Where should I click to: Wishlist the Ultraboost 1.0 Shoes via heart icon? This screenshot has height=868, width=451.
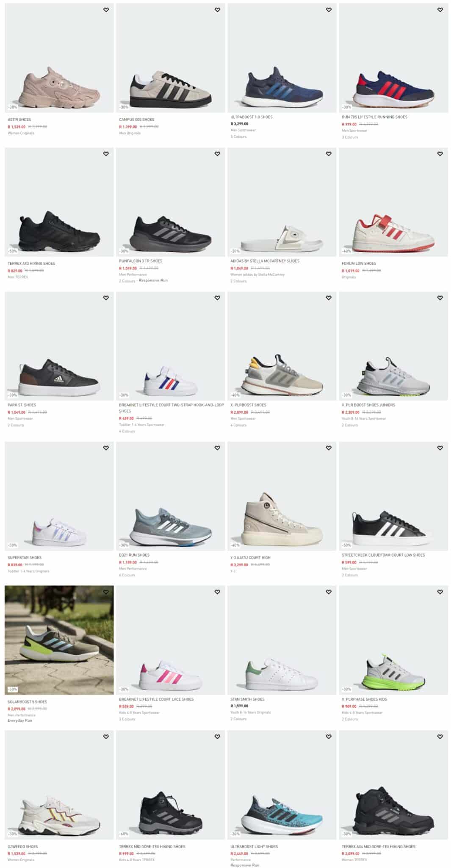329,10
